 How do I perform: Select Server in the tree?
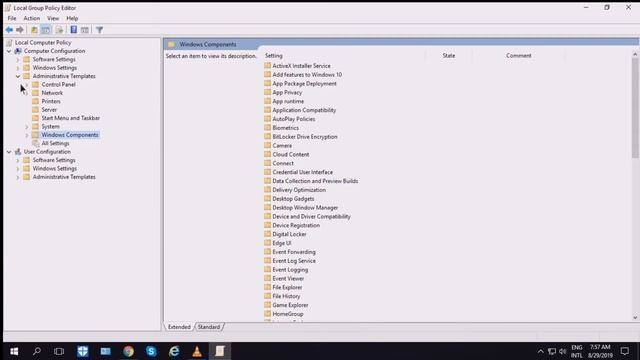49,110
